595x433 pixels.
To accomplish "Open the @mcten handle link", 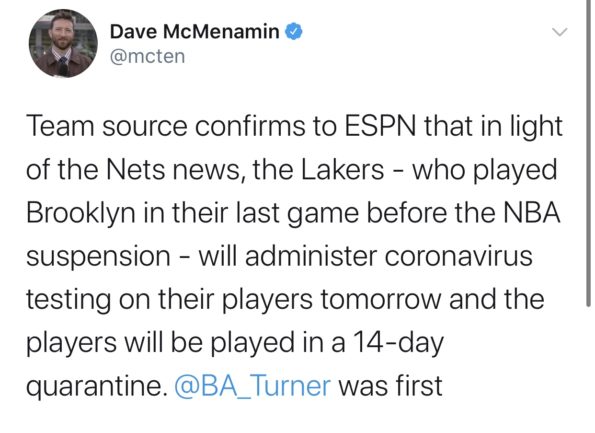I will coord(148,57).
